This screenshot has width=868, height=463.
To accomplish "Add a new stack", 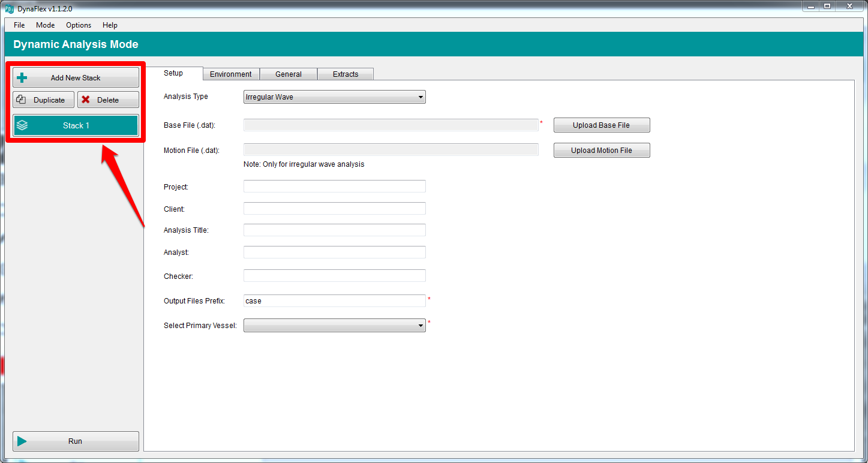I will pos(76,77).
